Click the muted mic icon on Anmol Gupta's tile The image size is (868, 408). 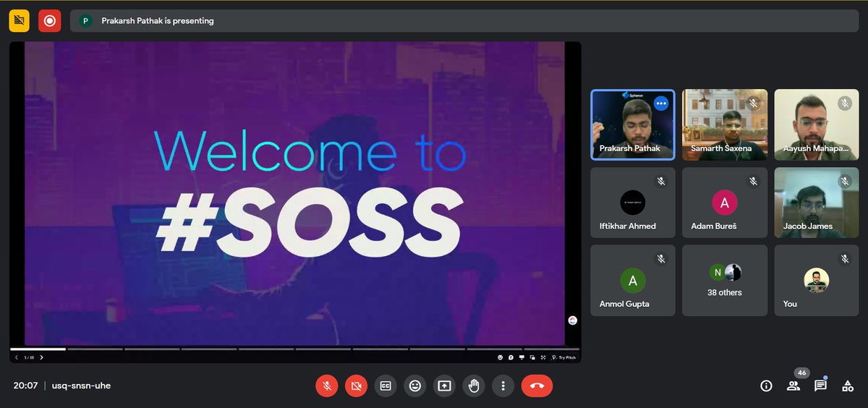pyautogui.click(x=661, y=258)
